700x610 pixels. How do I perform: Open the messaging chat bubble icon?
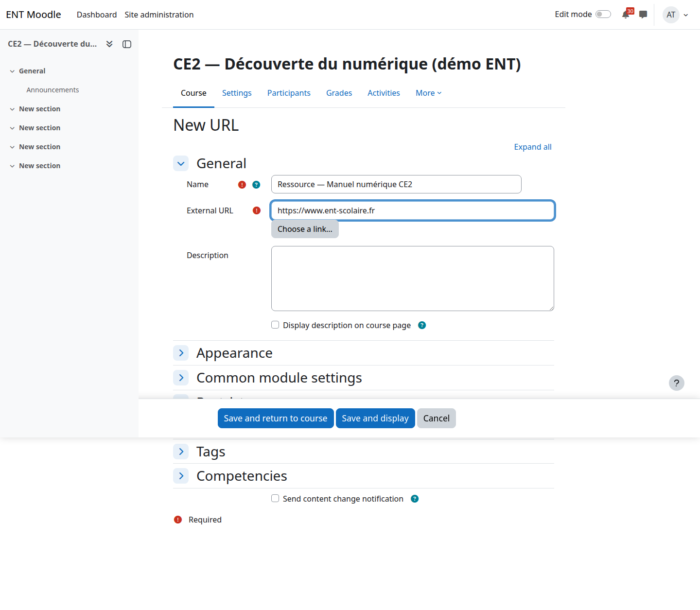pyautogui.click(x=643, y=15)
